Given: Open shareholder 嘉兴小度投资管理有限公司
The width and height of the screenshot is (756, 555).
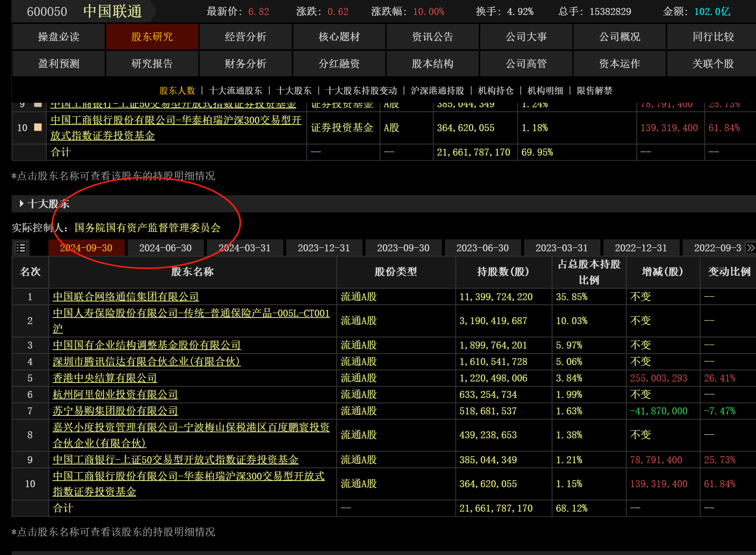Looking at the screenshot, I should pyautogui.click(x=191, y=435).
